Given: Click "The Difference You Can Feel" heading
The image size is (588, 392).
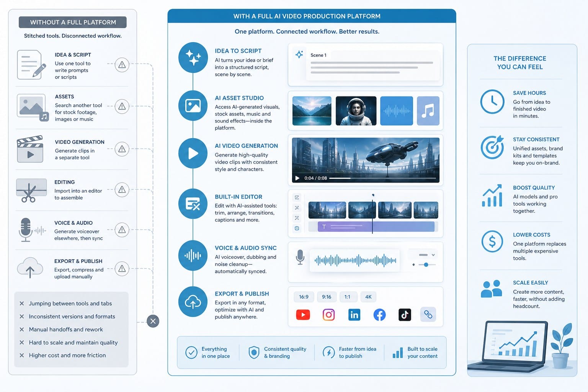Looking at the screenshot, I should pyautogui.click(x=520, y=63).
